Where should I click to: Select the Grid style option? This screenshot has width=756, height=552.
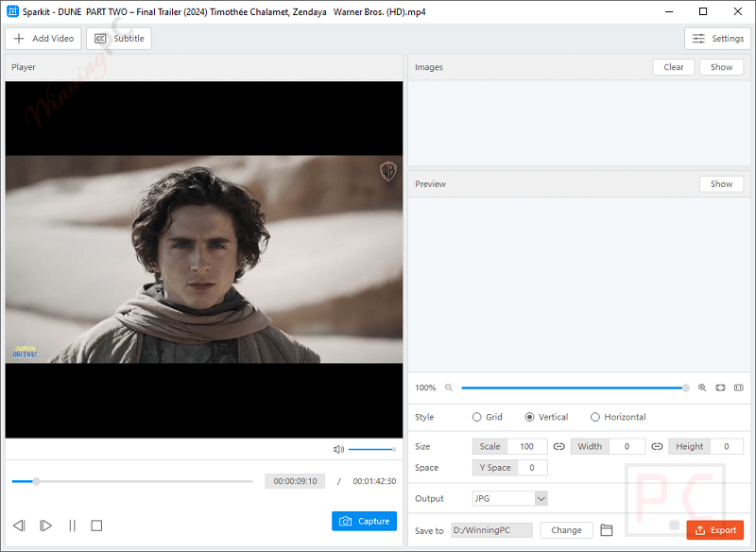(488, 417)
